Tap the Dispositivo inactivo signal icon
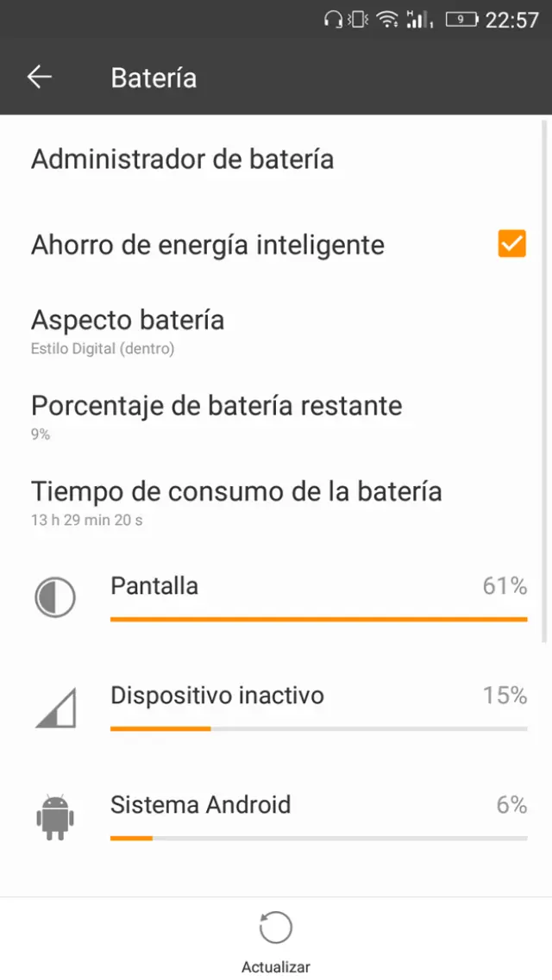Image resolution: width=552 pixels, height=980 pixels. (55, 707)
